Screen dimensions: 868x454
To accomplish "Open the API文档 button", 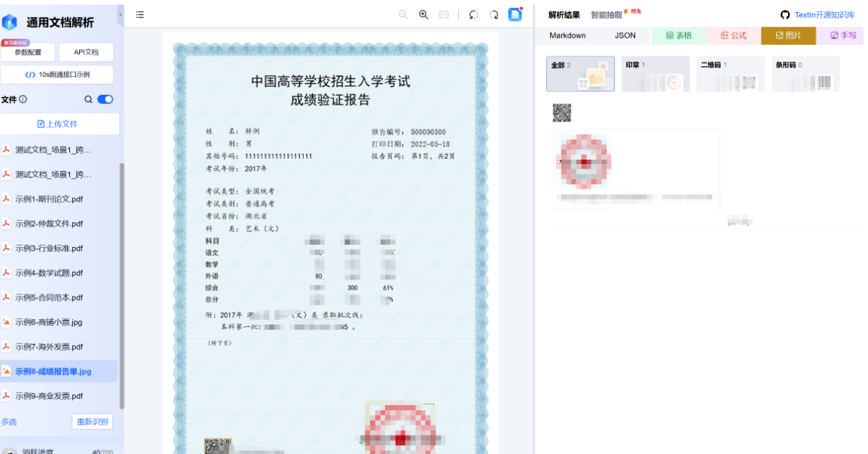I will (87, 52).
